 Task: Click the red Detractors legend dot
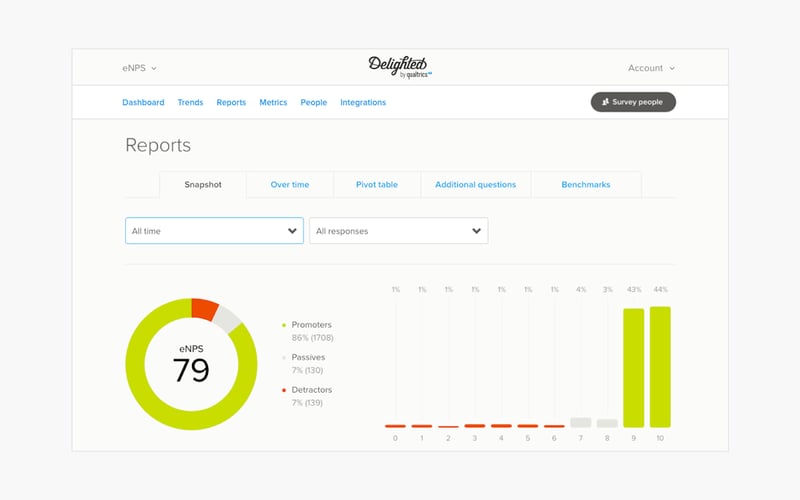(x=284, y=390)
